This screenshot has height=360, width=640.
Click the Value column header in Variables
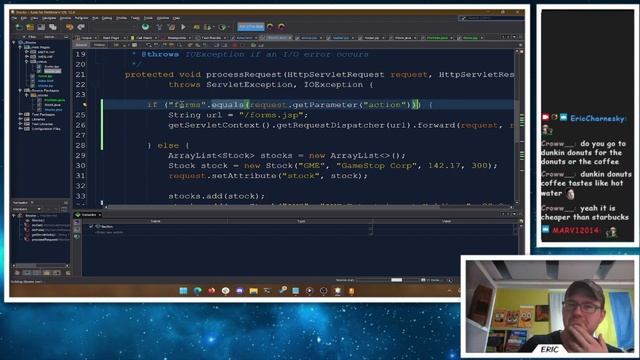(x=446, y=221)
